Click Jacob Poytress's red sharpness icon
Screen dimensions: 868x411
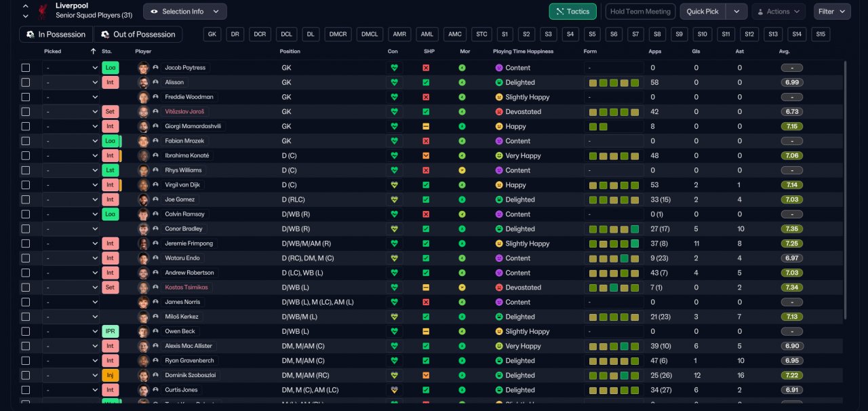click(x=426, y=68)
